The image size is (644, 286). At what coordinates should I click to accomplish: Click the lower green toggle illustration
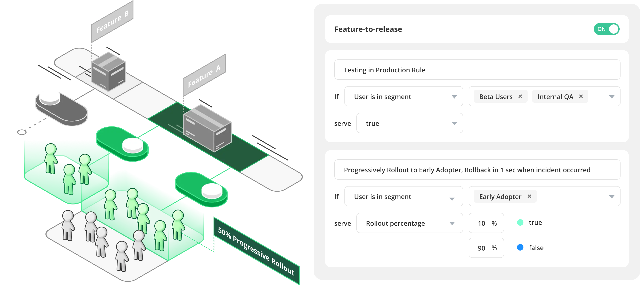pyautogui.click(x=201, y=190)
